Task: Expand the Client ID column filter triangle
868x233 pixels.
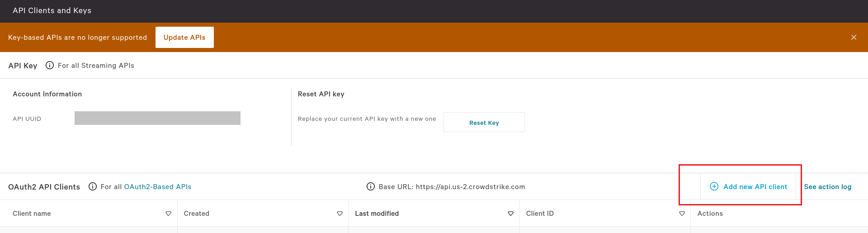Action: click(x=682, y=214)
